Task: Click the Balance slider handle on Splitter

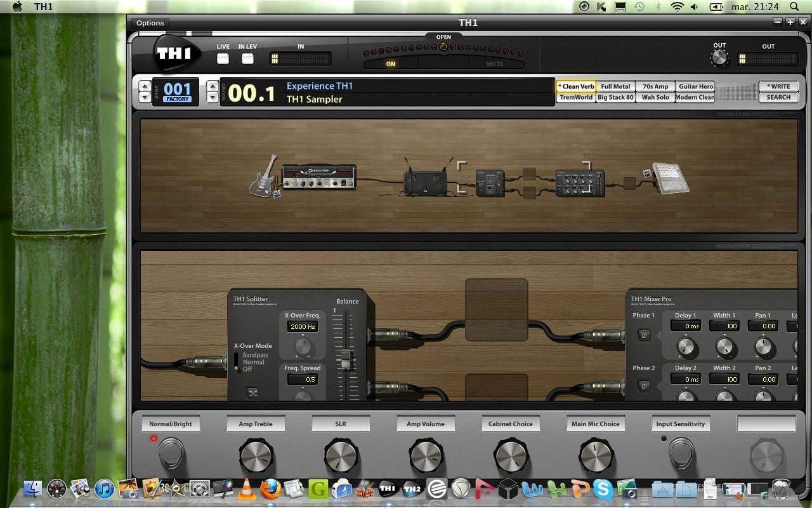Action: 346,359
